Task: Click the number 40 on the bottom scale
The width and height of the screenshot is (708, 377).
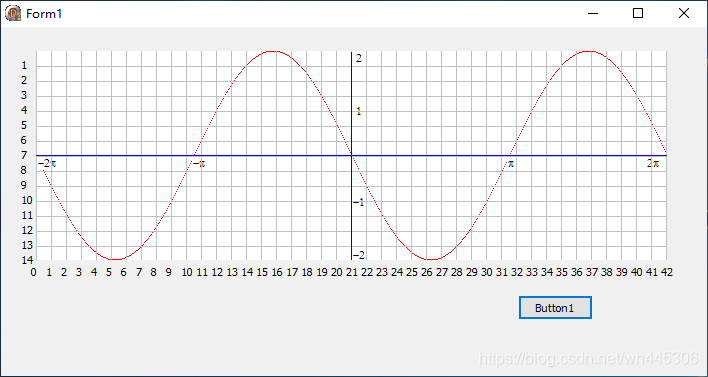Action: [x=637, y=272]
